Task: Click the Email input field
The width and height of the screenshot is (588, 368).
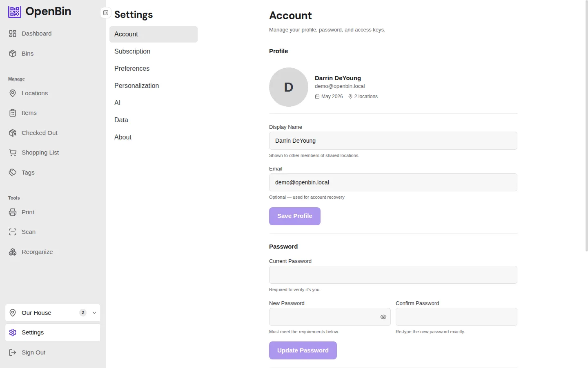Action: click(393, 182)
